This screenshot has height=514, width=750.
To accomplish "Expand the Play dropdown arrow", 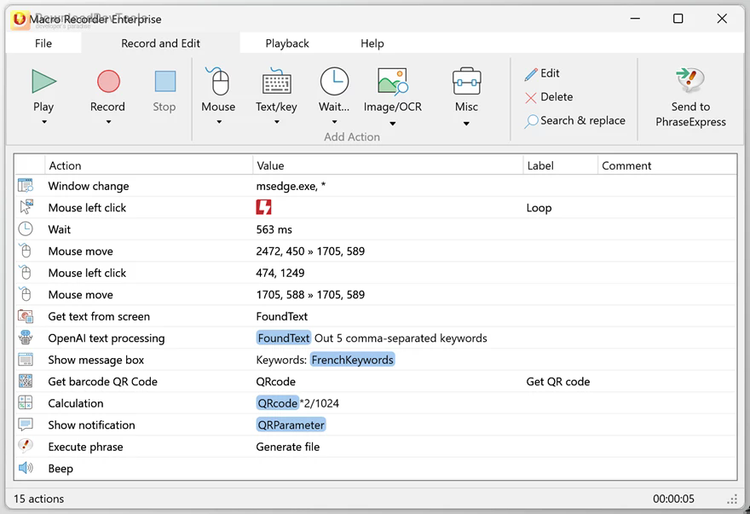I will [x=44, y=122].
